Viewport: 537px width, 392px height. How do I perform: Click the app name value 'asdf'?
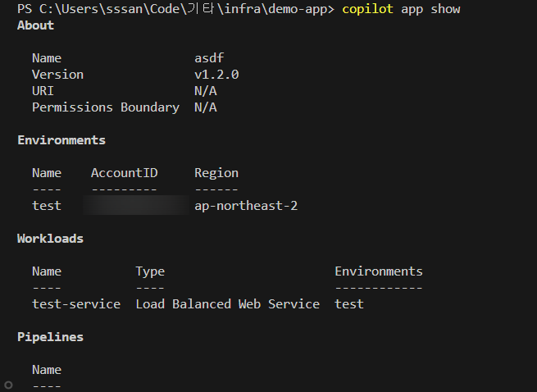tap(209, 58)
